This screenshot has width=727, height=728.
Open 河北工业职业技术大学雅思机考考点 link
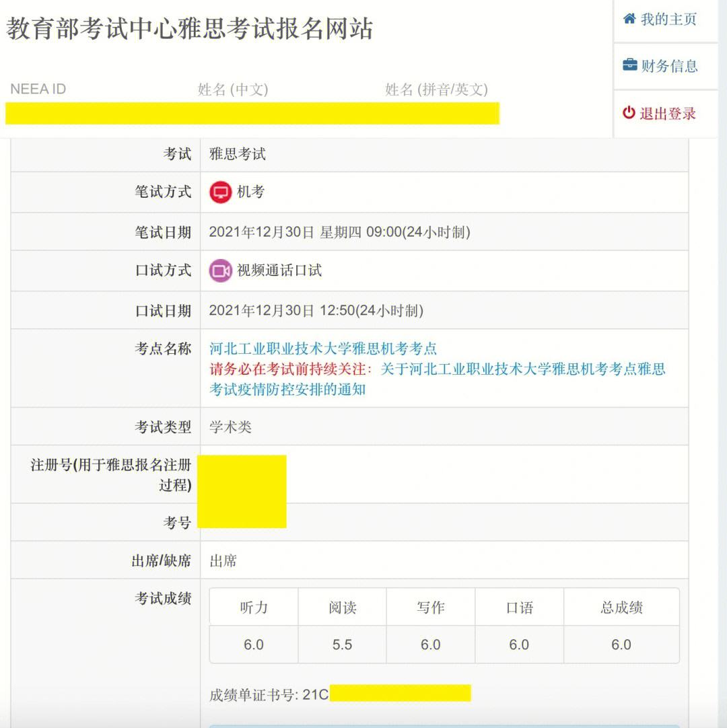click(323, 349)
